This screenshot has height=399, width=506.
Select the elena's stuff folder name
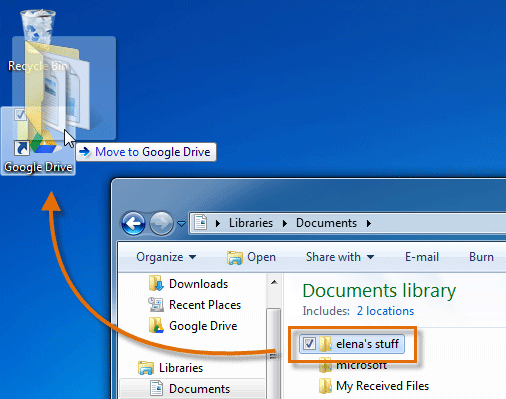tap(367, 344)
